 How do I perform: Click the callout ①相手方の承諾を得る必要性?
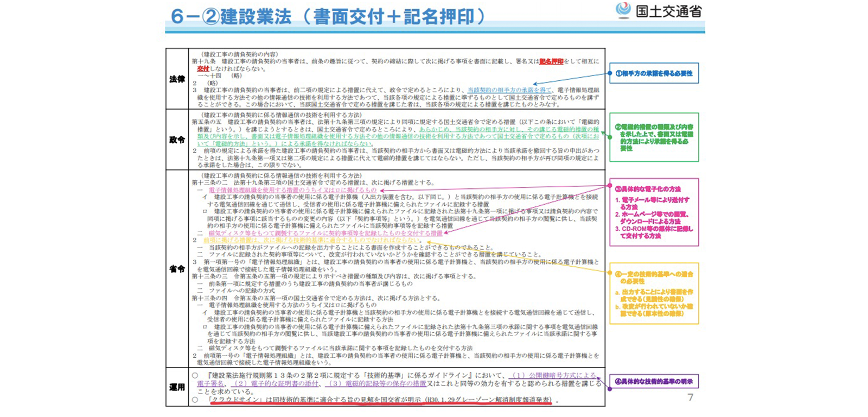[654, 73]
